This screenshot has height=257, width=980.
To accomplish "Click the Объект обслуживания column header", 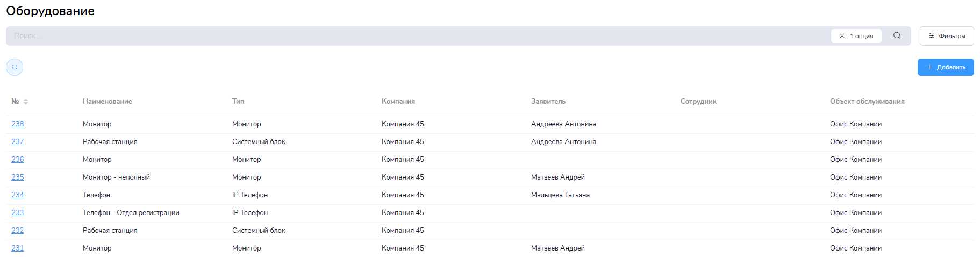I will 867,102.
